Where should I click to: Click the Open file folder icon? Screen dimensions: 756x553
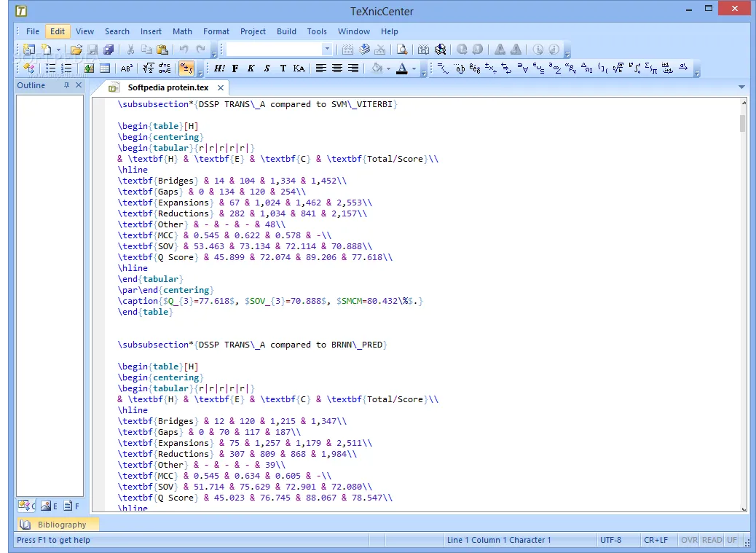pyautogui.click(x=76, y=50)
